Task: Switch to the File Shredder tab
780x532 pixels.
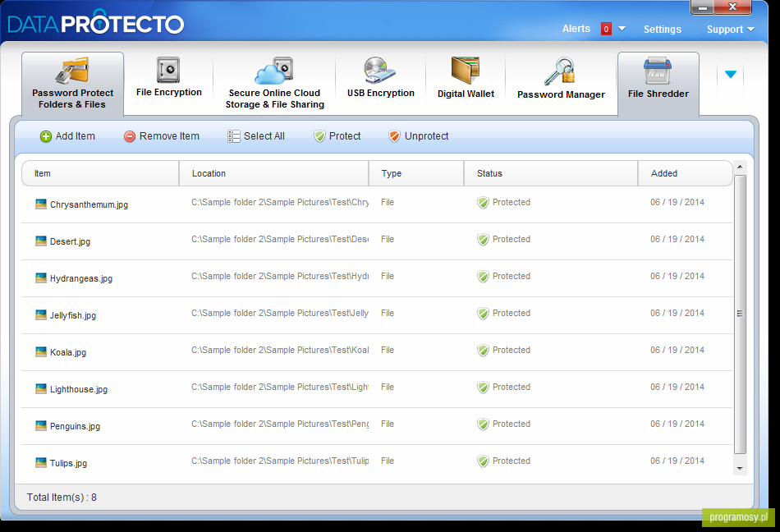Action: [658, 84]
